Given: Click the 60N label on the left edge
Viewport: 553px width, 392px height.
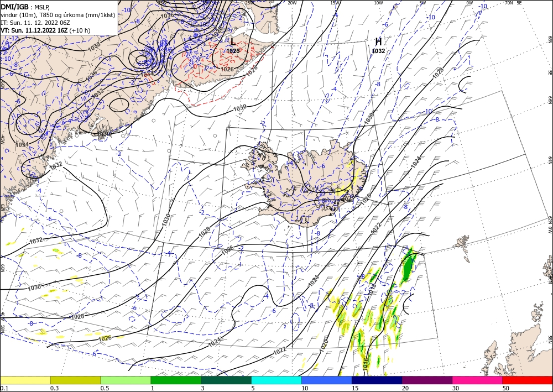Looking at the screenshot, I should click(3, 268).
